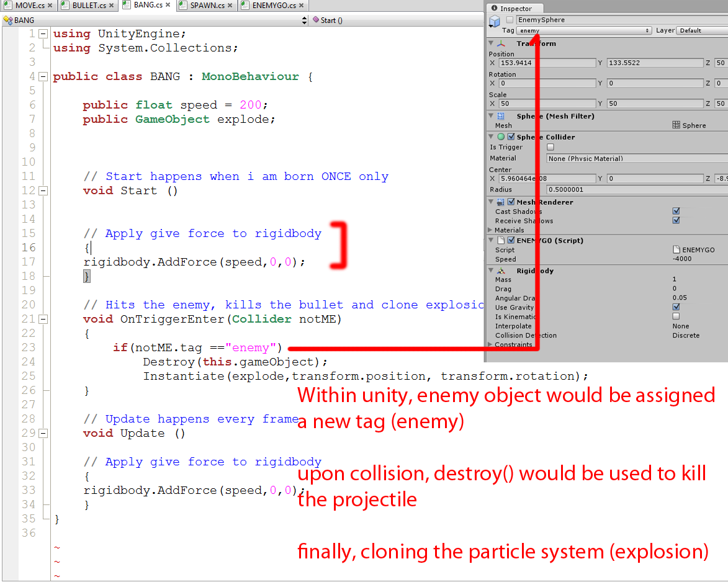Click the None (Physic Material) field

click(637, 159)
